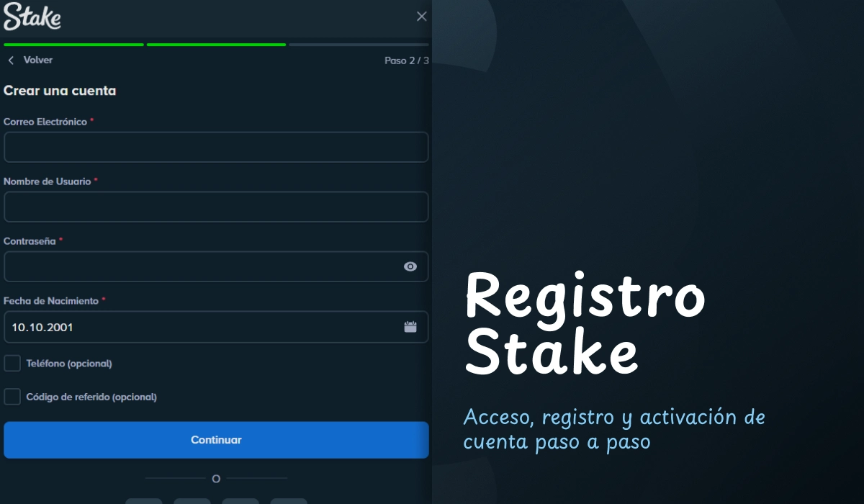Go back with Volver link
The height and width of the screenshot is (504, 864).
pos(37,60)
